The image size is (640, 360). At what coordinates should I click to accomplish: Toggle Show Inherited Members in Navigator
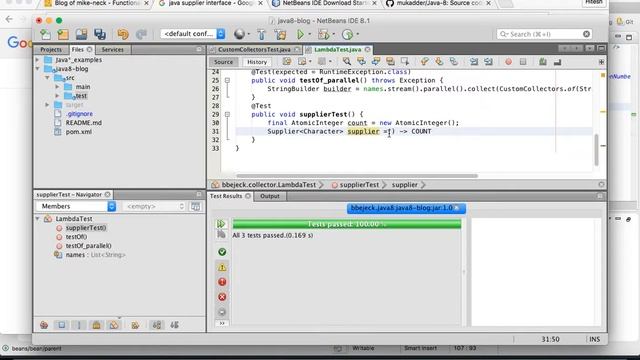[x=44, y=325]
